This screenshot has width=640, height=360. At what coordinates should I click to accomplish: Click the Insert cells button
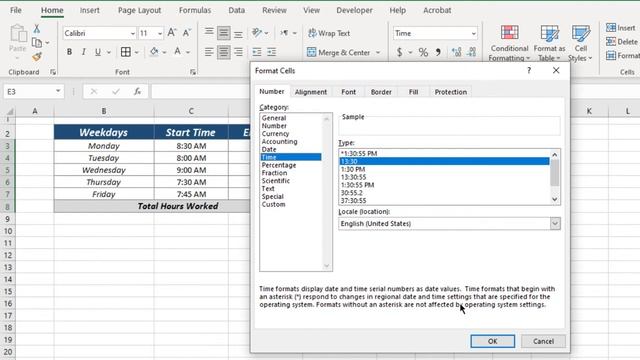point(621,28)
